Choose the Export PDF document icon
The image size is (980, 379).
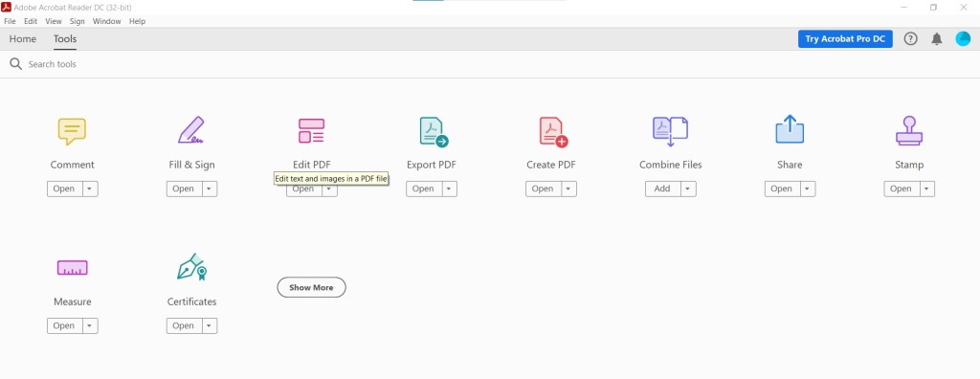(434, 132)
